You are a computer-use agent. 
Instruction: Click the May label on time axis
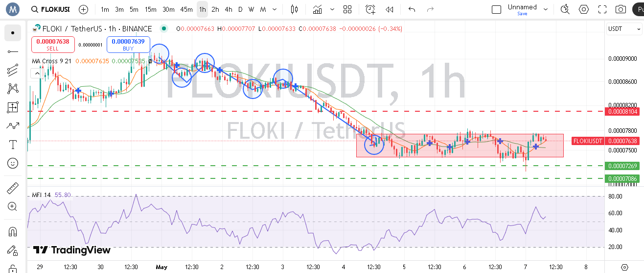tap(161, 267)
